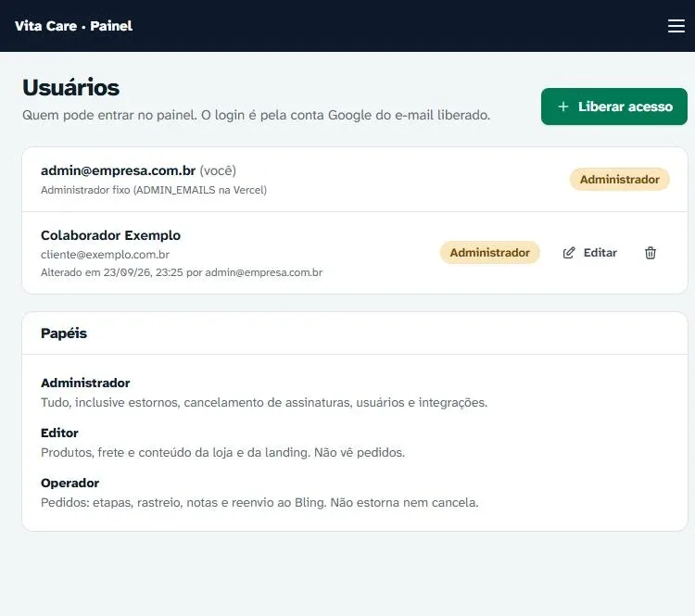Click the 'Tudo, inclusive estornos' description
Screen dimensions: 695x616
[264, 402]
